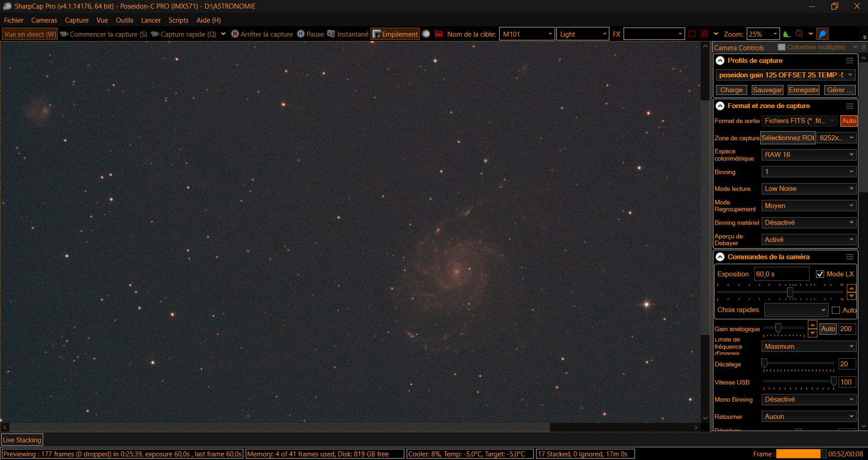Image resolution: width=868 pixels, height=460 pixels.
Task: Toggle the crossed reticule overlay icon
Action: (704, 34)
